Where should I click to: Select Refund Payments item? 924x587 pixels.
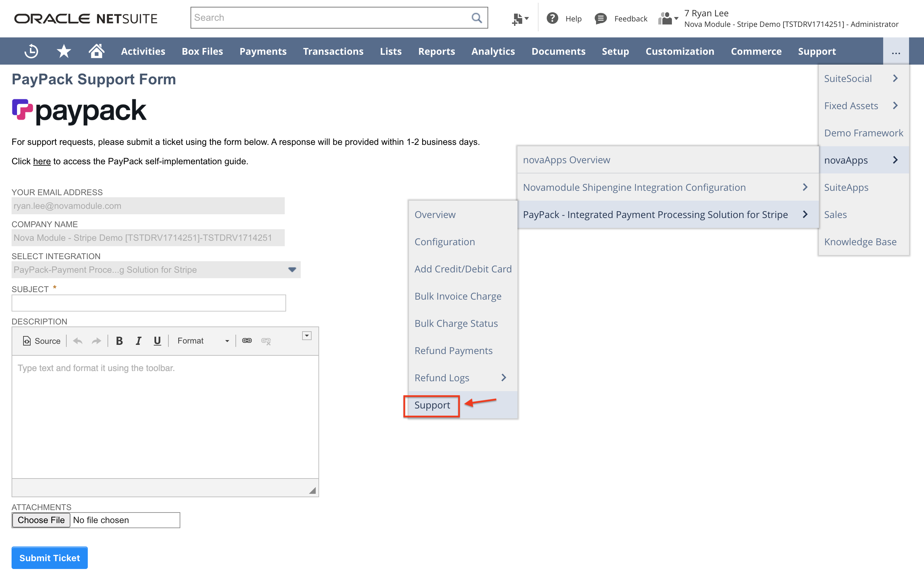point(463,351)
